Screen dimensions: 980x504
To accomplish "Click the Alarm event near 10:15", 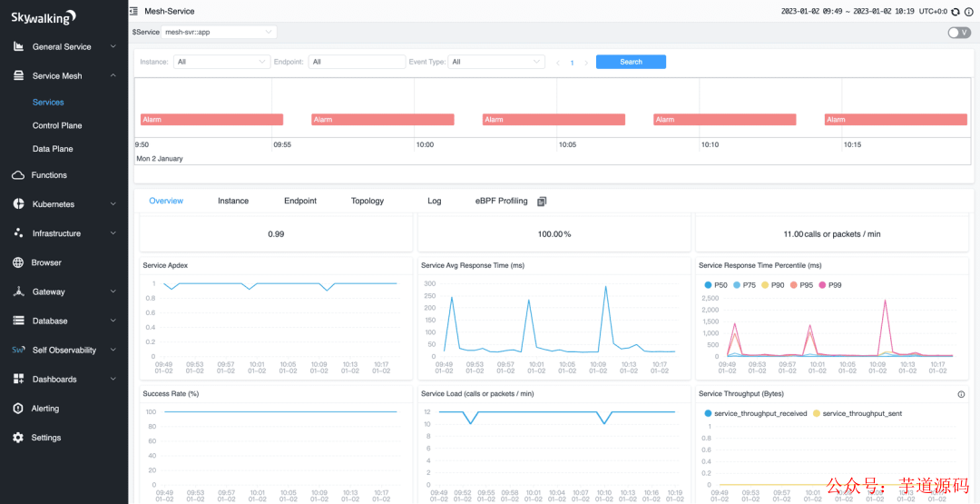I will tap(896, 120).
